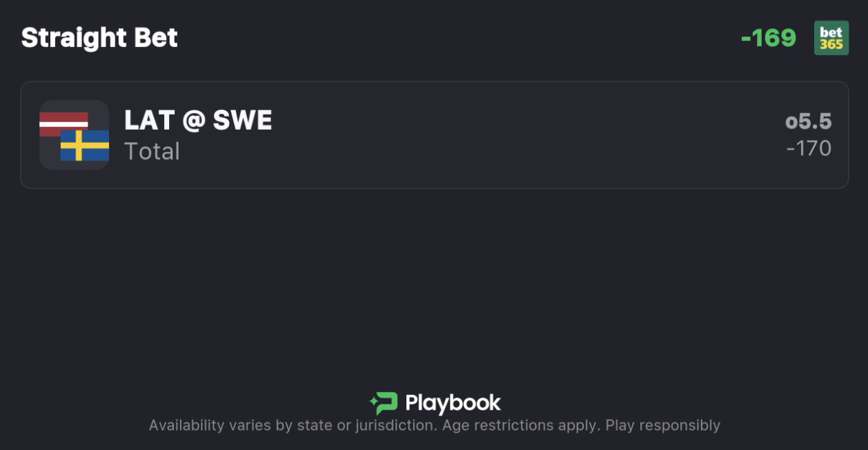This screenshot has height=450, width=868.
Task: Click the gray -170 odds
Action: (809, 148)
